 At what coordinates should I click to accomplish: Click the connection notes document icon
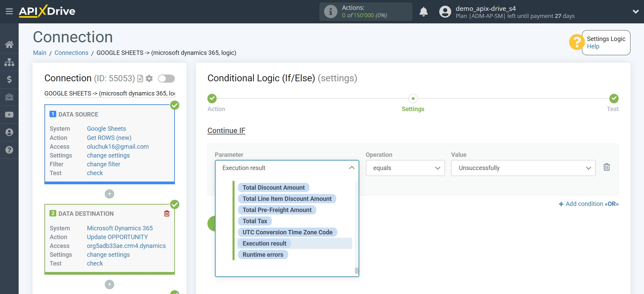140,79
